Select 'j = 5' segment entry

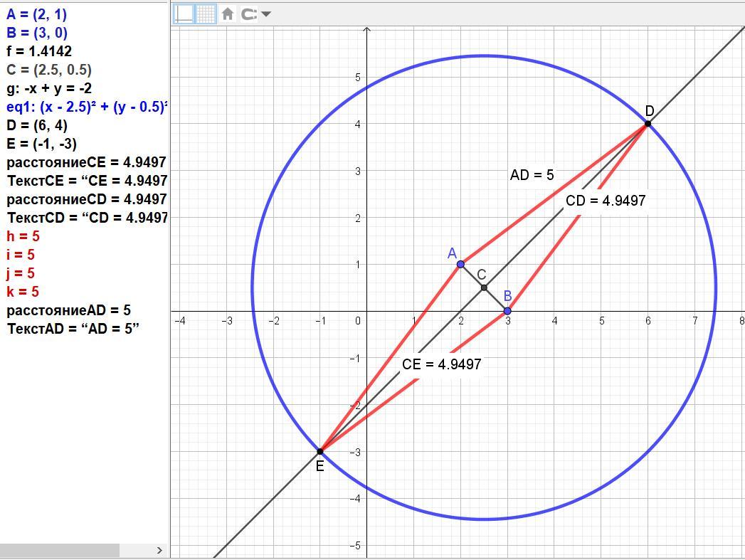21,273
